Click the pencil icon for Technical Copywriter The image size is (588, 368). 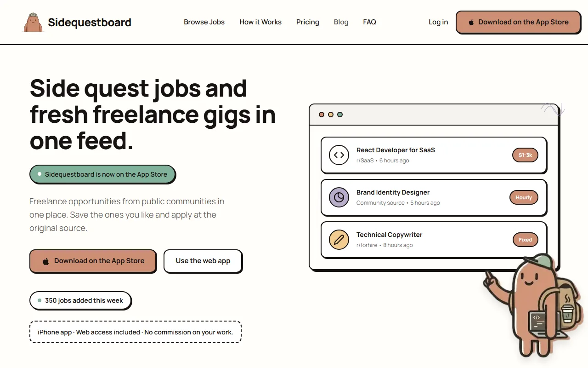tap(339, 240)
